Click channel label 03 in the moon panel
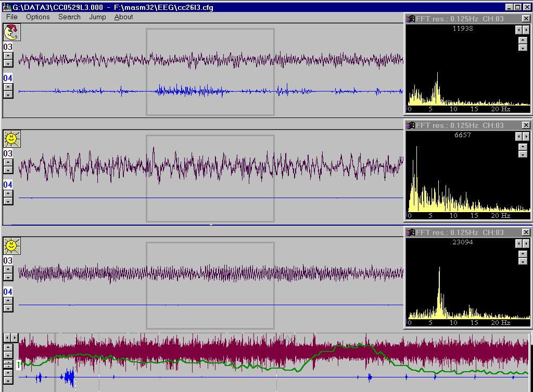Viewport: 533px width, 392px height. click(8, 47)
